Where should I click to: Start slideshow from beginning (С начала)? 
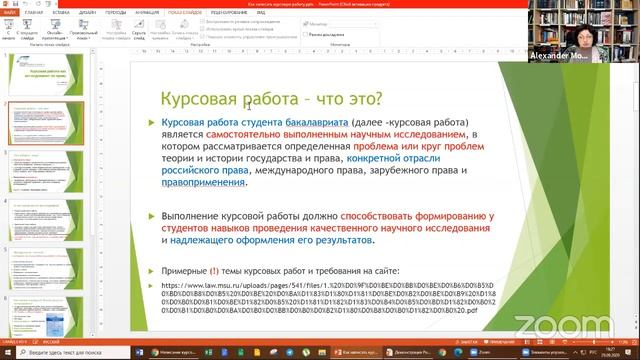point(8,29)
